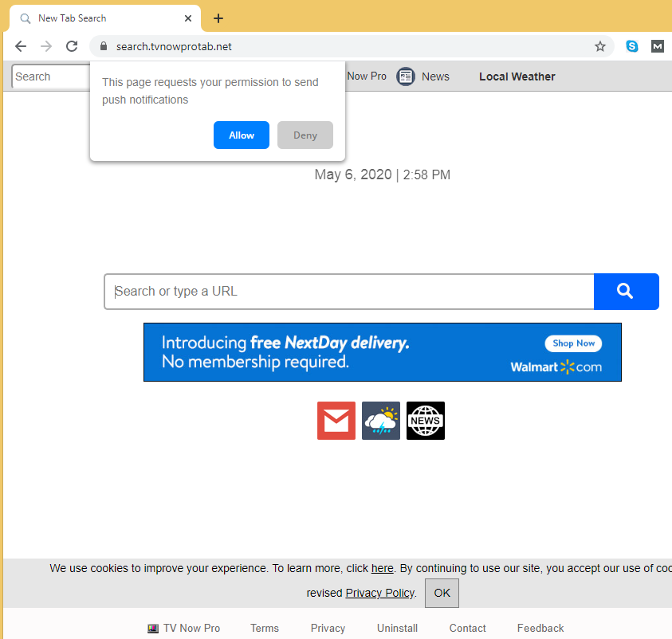Click the News newspaper icon in toolbar
Viewport: 672px width, 639px height.
click(x=406, y=76)
